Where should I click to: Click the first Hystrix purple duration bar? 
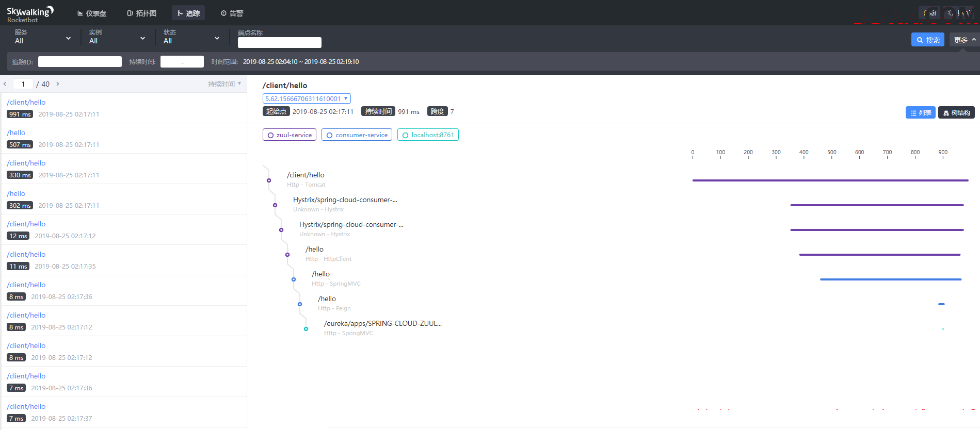click(x=877, y=205)
